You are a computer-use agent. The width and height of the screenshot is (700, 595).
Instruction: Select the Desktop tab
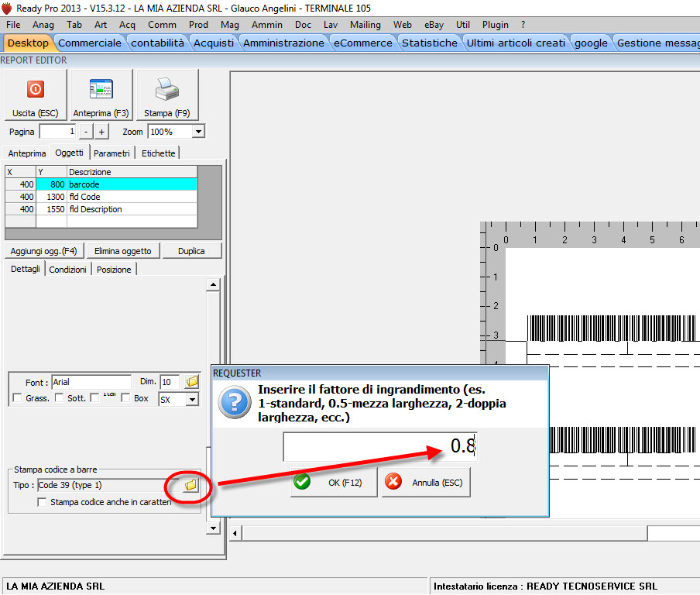coord(28,43)
